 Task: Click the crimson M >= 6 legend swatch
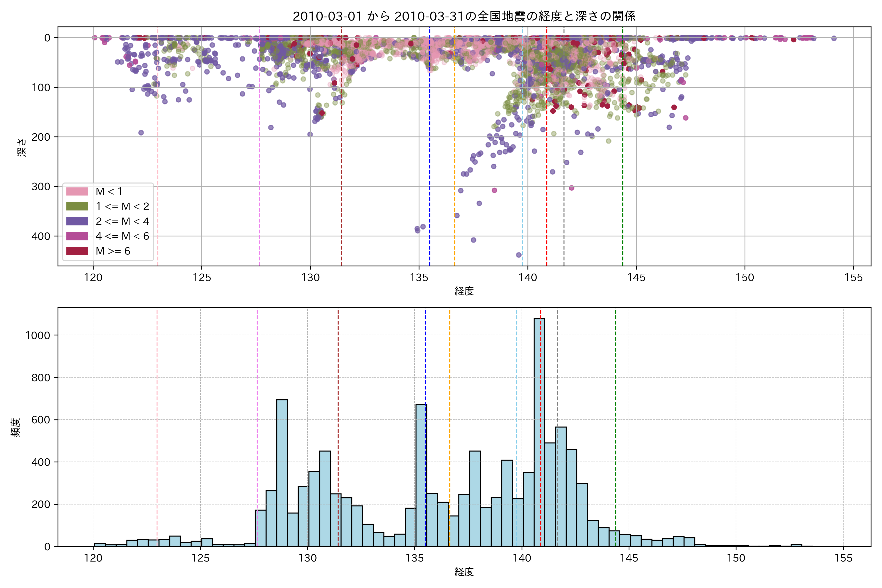77,251
